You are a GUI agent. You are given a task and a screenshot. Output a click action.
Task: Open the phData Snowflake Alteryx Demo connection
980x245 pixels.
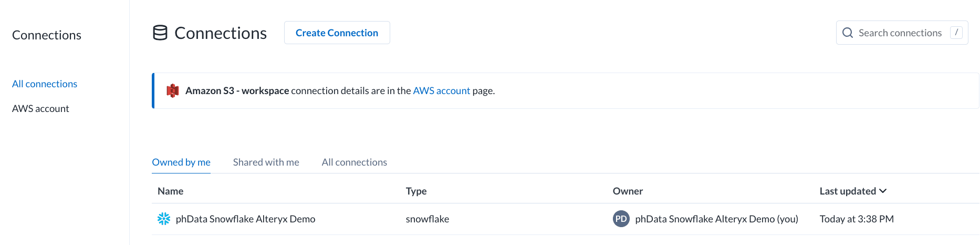(245, 219)
